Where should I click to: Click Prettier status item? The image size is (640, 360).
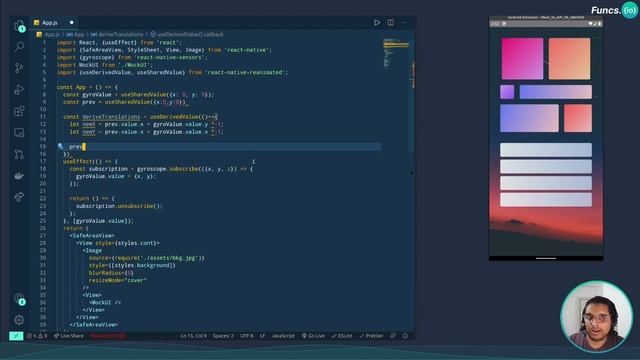tap(371, 336)
